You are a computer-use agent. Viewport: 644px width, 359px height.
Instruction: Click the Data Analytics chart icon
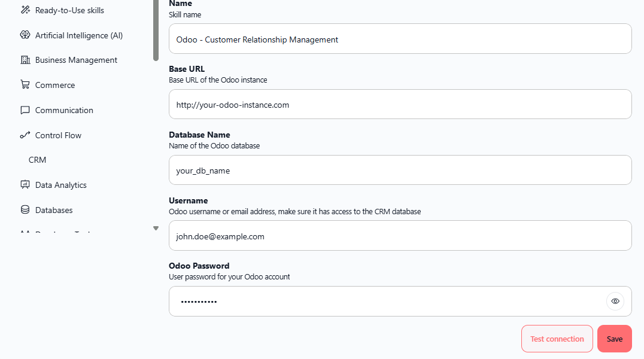coord(25,185)
